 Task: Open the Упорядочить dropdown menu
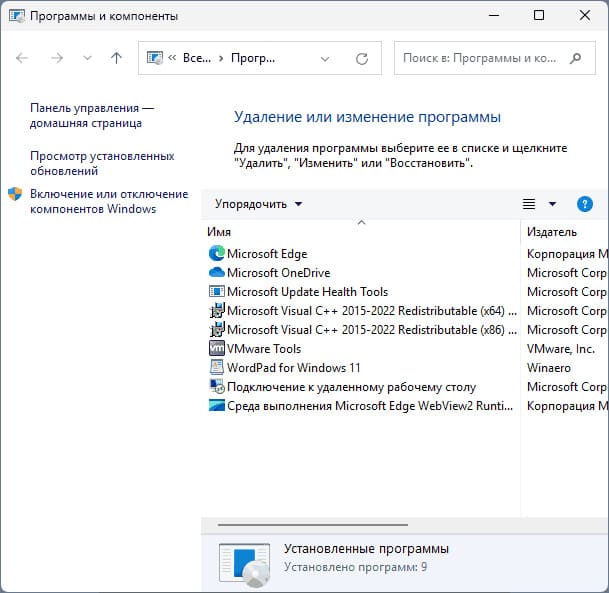pos(258,204)
